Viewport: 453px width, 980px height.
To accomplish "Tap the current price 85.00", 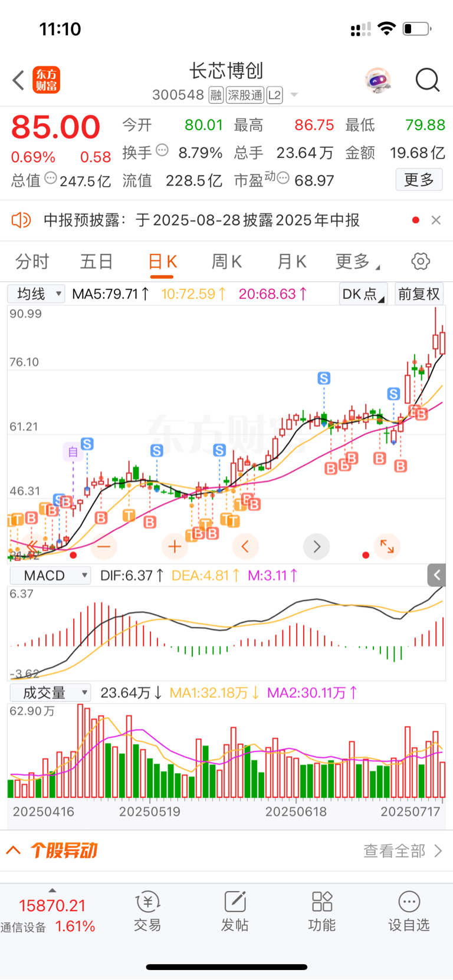I will pyautogui.click(x=56, y=127).
